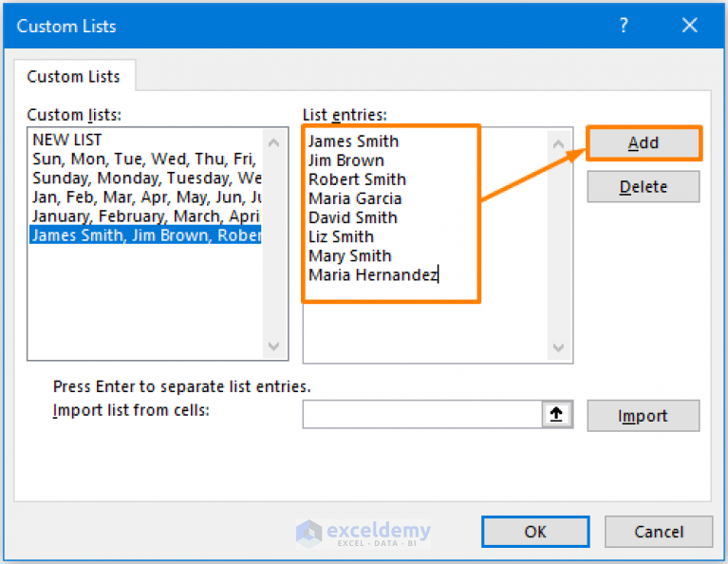Click the Mary Smith list entry
Viewport: 728px width, 564px height.
click(x=350, y=255)
